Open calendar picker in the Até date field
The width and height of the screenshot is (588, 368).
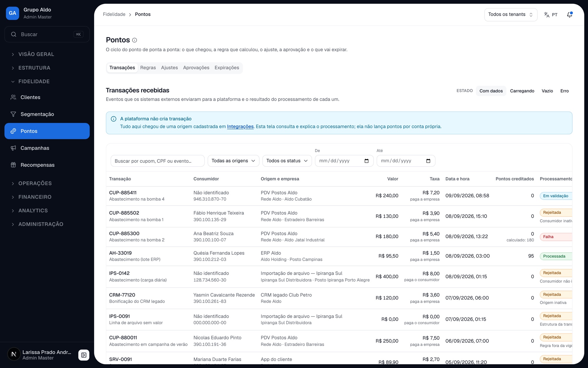pyautogui.click(x=428, y=161)
